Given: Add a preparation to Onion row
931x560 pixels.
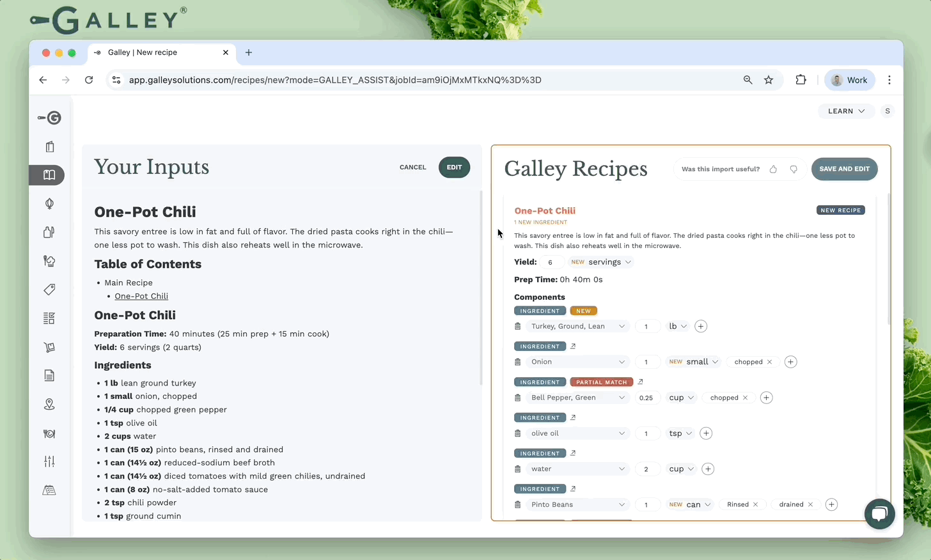Looking at the screenshot, I should coord(790,362).
